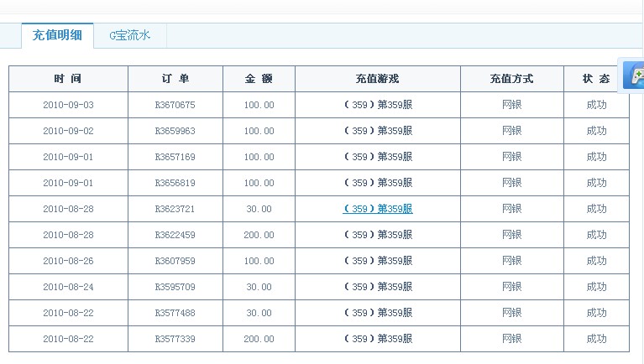
Task: Click the 订单 column header
Action: (175, 79)
